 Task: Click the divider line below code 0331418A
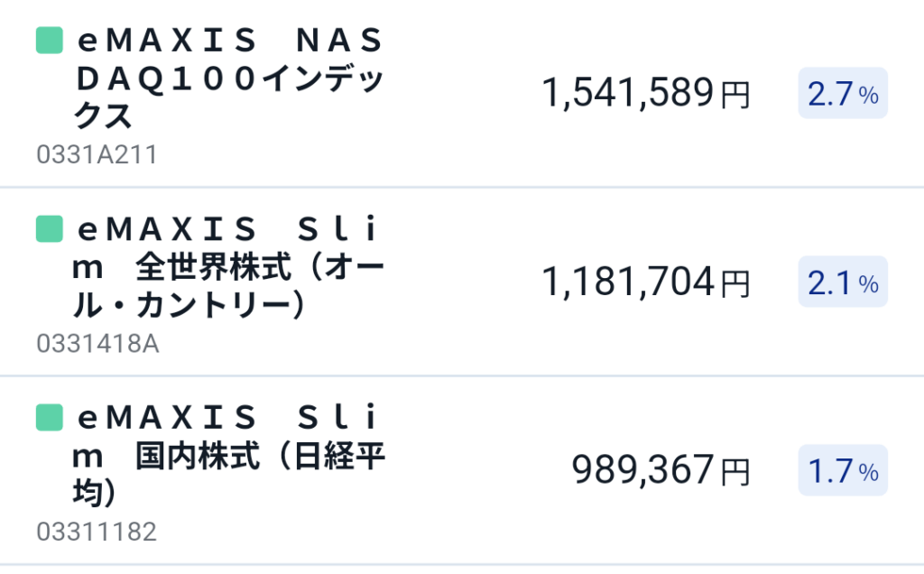[x=462, y=375]
